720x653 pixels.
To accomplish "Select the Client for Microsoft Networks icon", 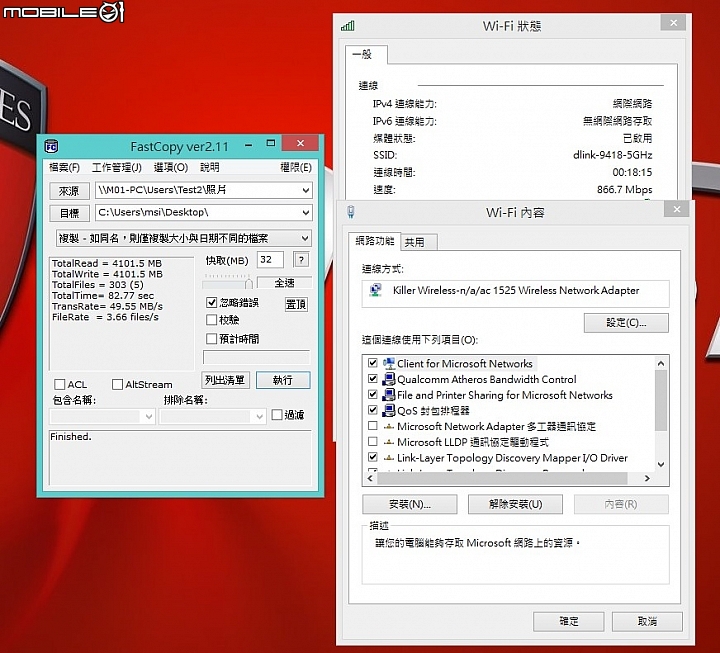I will pos(389,364).
